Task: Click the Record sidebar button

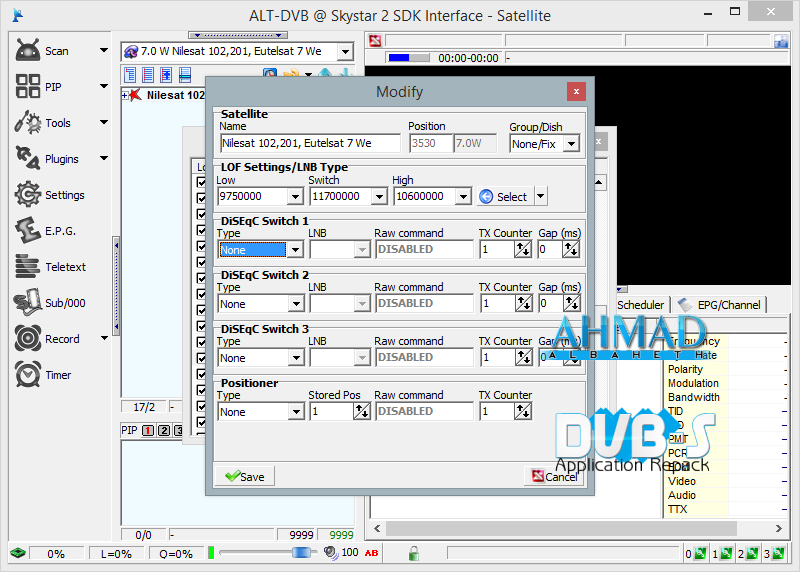Action: tap(47, 339)
